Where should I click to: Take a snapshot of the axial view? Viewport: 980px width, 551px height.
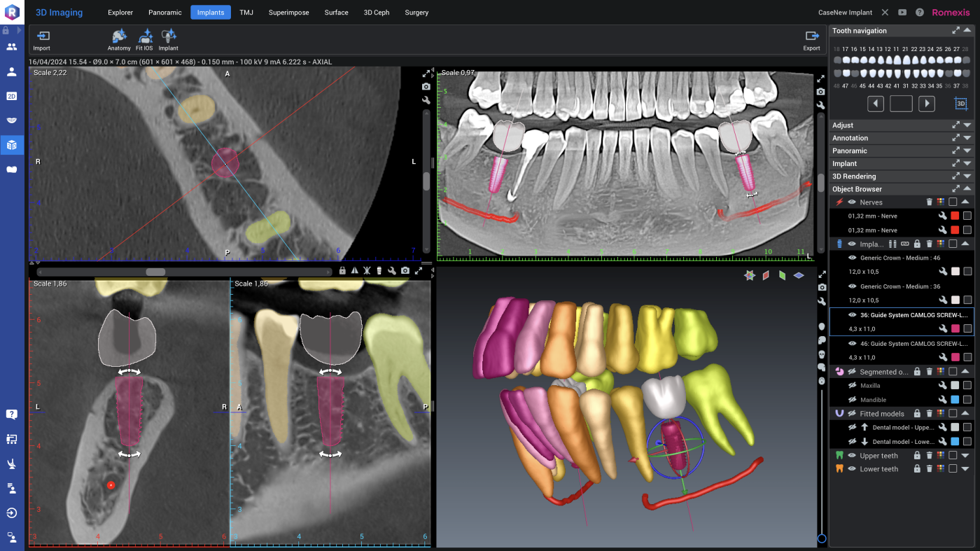point(426,87)
